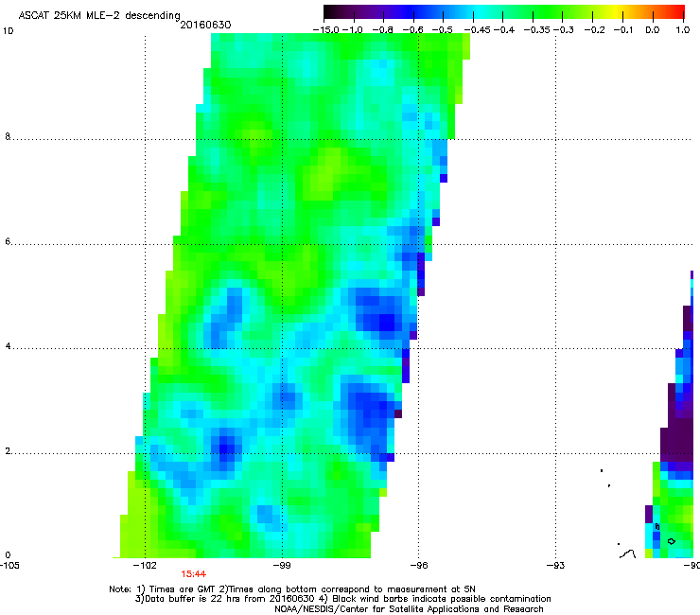Click the title text 'ASCAT 25KM MLE-2 descending'
700x615 pixels.
click(x=99, y=16)
